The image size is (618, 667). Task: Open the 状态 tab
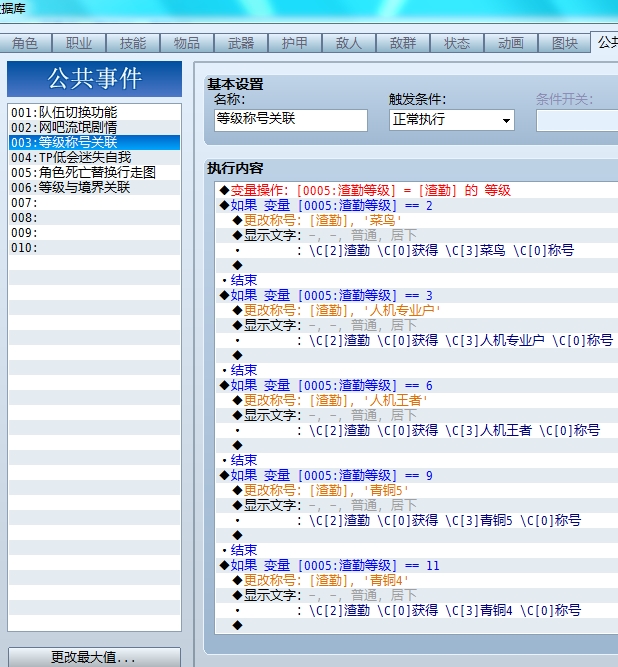pyautogui.click(x=457, y=43)
